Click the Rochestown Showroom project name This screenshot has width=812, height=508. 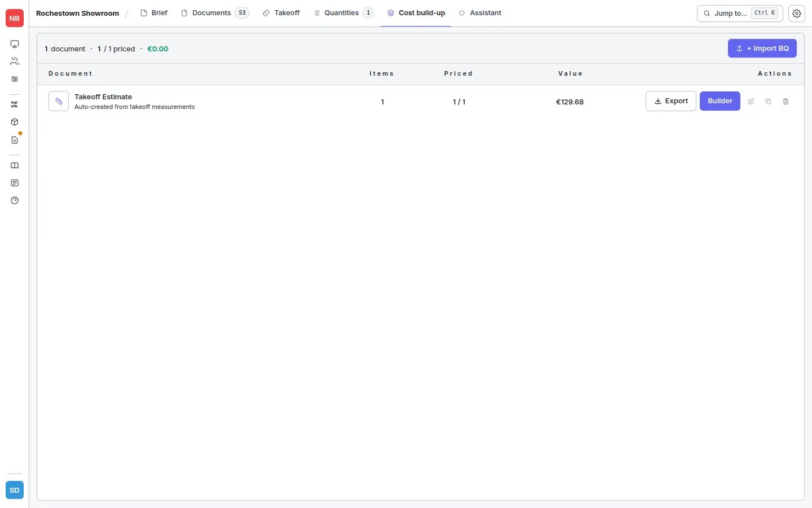[x=78, y=14]
